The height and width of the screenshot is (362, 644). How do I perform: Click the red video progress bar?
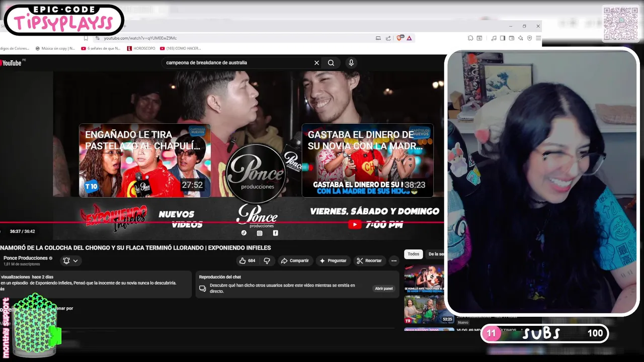pyautogui.click(x=222, y=222)
